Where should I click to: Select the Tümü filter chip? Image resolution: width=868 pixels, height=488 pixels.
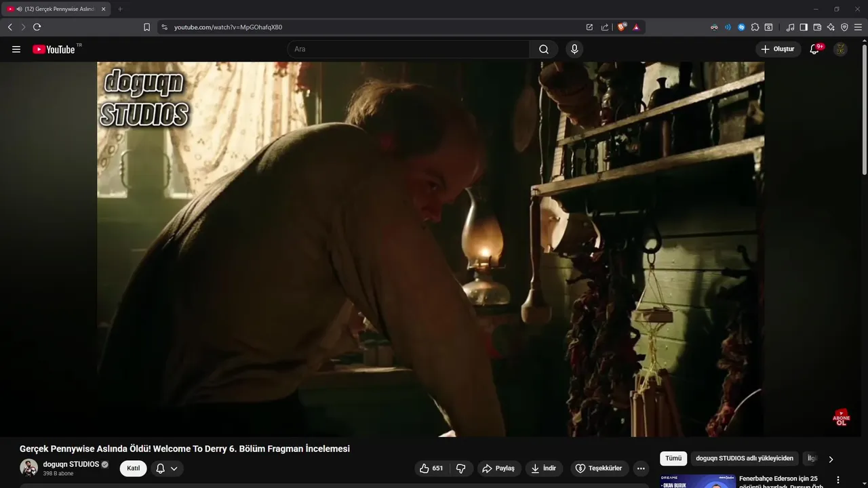673,459
